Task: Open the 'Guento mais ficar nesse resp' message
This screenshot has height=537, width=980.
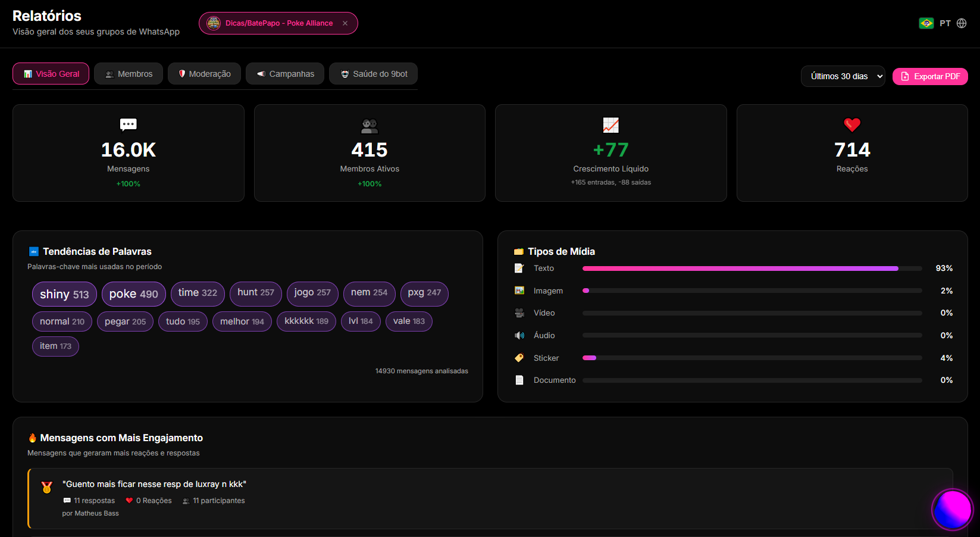Action: pos(490,499)
